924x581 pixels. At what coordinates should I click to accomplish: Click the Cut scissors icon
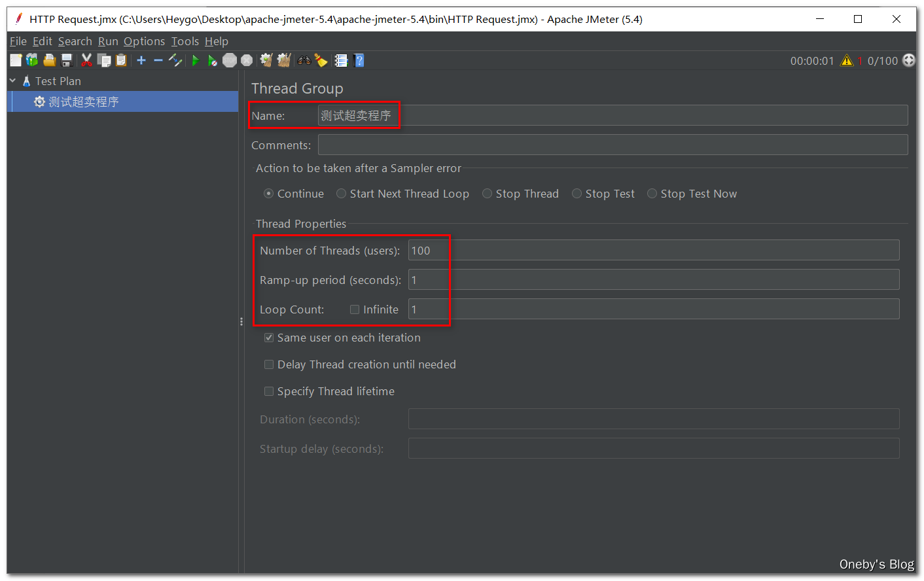(x=86, y=60)
